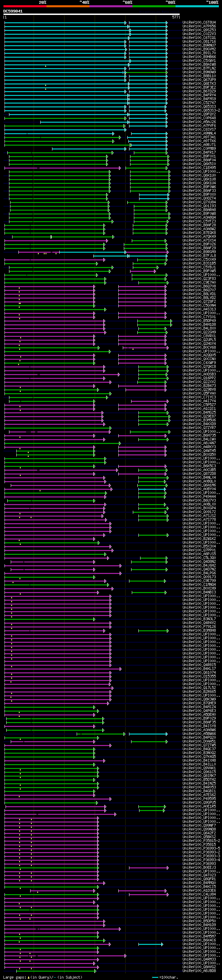
Task: Click hit label UniRef100_C6SVS7
Action: pyautogui.click(x=199, y=129)
